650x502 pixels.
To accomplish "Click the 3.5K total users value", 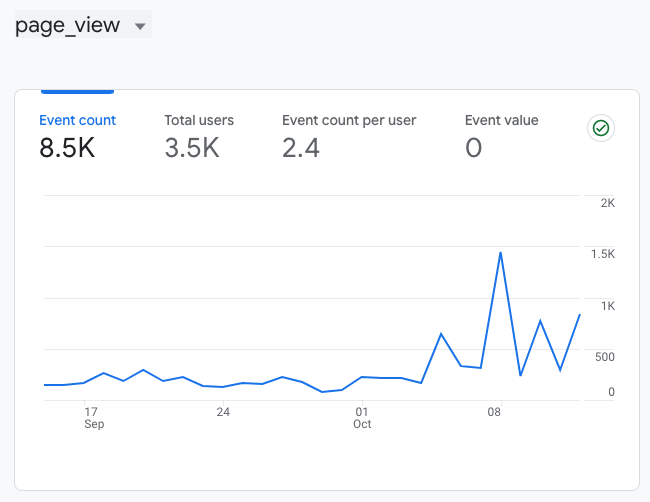I will [192, 148].
